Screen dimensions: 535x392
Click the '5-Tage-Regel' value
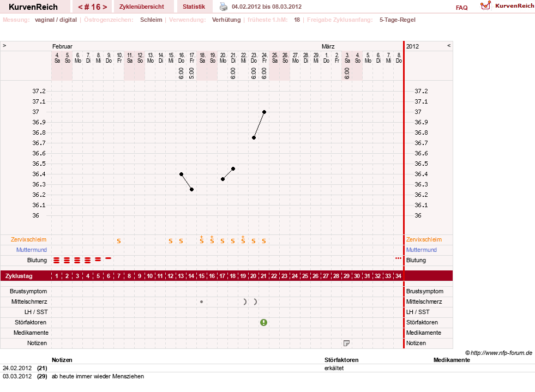[x=398, y=20]
